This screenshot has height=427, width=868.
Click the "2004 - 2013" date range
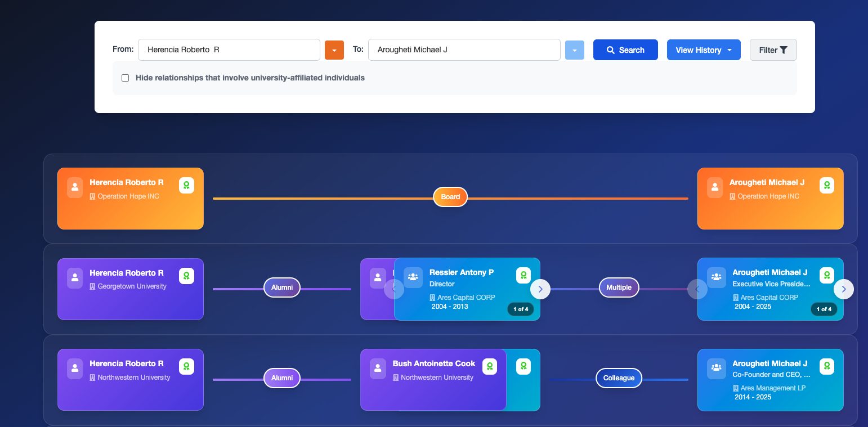coord(450,307)
